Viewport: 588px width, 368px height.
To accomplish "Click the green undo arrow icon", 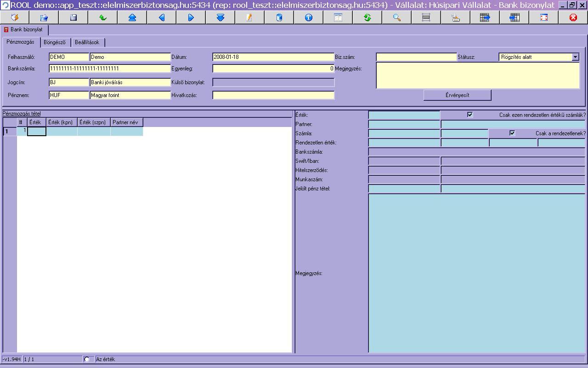I will click(103, 17).
